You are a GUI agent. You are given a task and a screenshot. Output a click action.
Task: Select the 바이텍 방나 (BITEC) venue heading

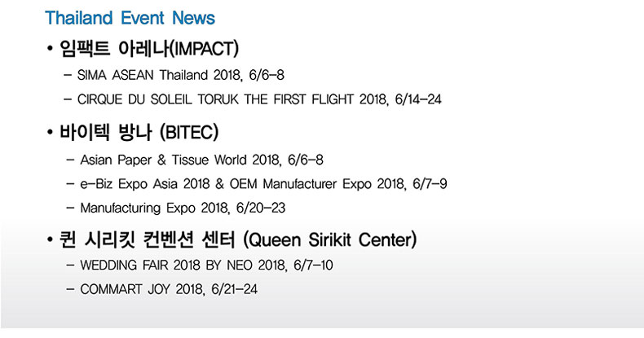click(x=139, y=132)
